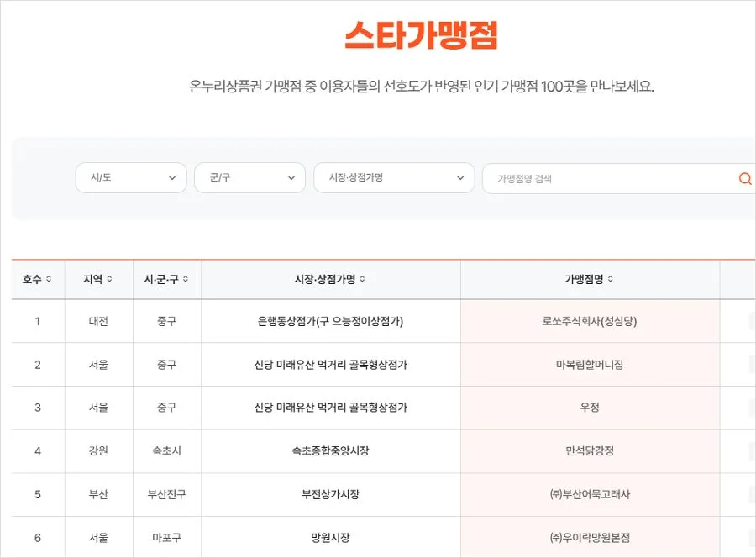Click the sort arrows beside 호수 header
Screen dimensions: 756x558
[x=49, y=279]
